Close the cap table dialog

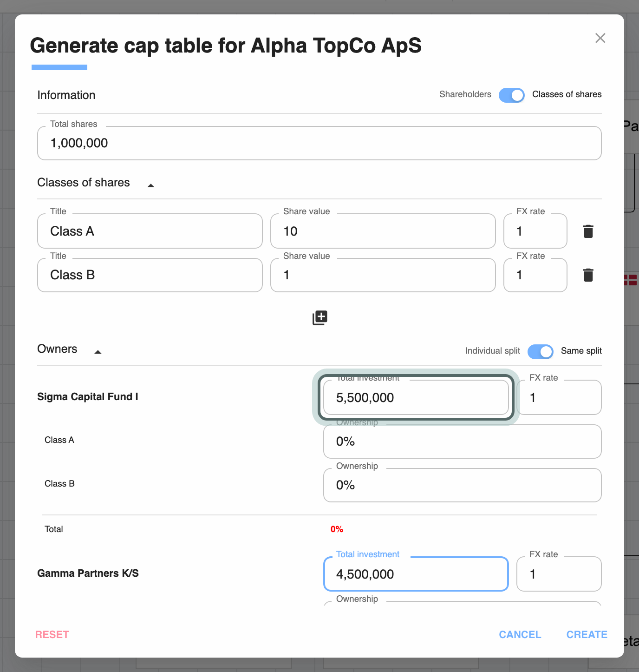click(x=600, y=38)
